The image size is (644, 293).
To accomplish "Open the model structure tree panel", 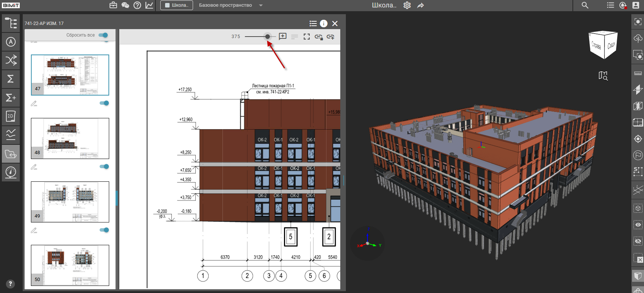I will pyautogui.click(x=11, y=23).
